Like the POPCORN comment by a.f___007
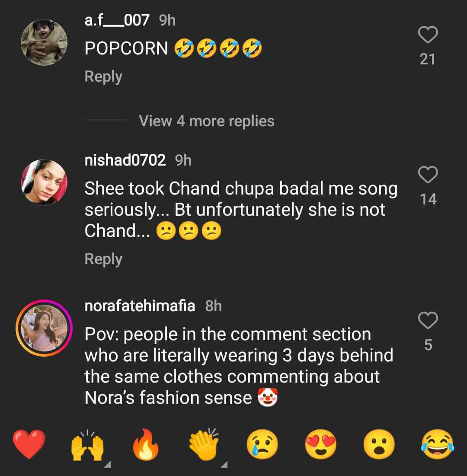The height and width of the screenshot is (476, 467). (428, 35)
